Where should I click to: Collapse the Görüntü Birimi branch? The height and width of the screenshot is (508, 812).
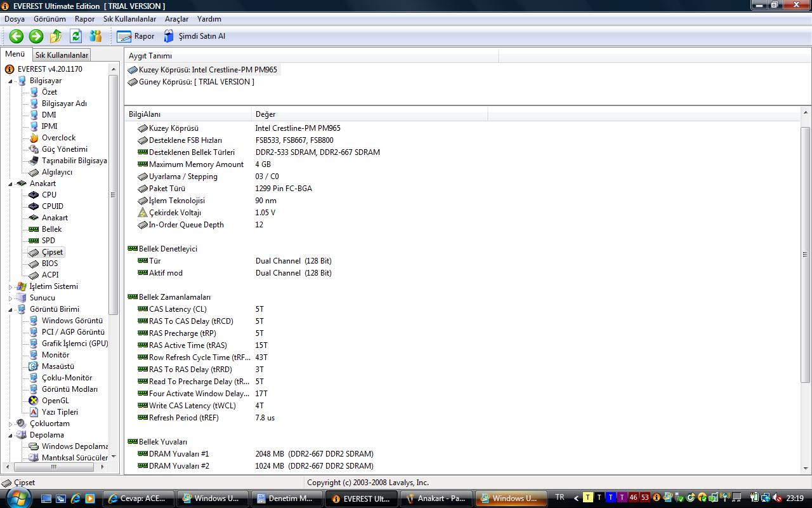10,310
